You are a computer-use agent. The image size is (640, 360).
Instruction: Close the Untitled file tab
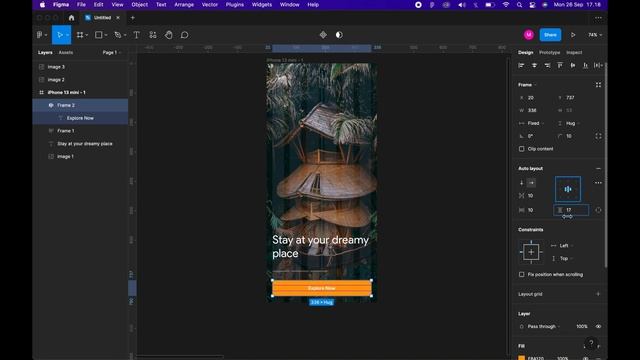tap(118, 18)
